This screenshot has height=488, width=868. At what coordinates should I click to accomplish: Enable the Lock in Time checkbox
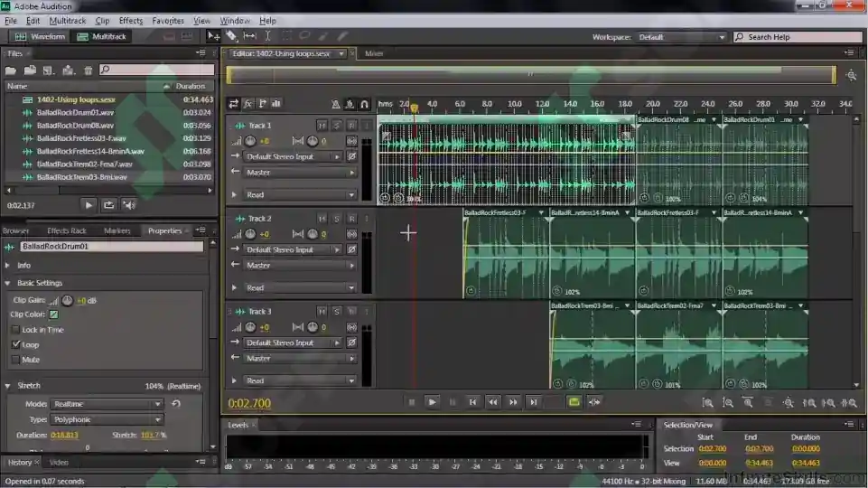pos(15,330)
